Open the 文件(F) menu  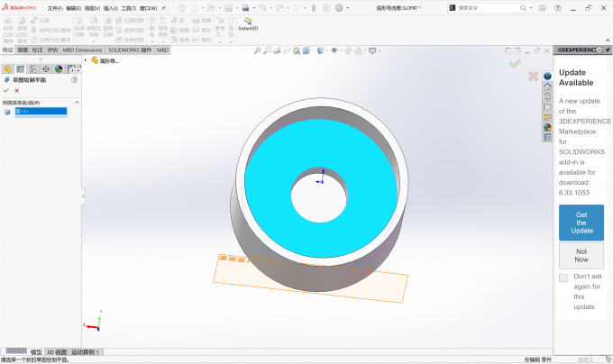[x=55, y=8]
